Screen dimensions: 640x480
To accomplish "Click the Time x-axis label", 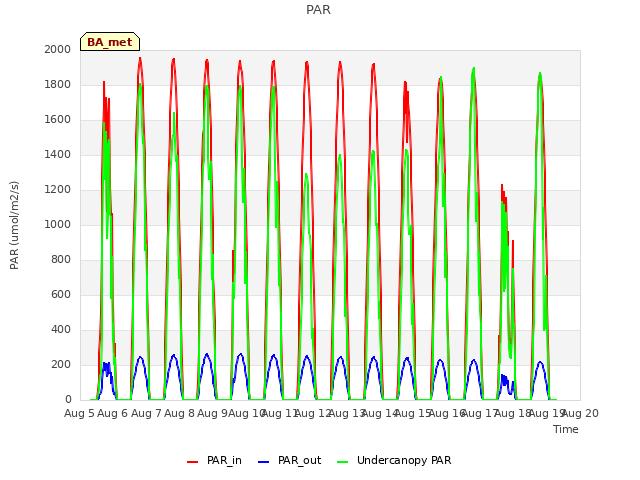I will point(566,429).
